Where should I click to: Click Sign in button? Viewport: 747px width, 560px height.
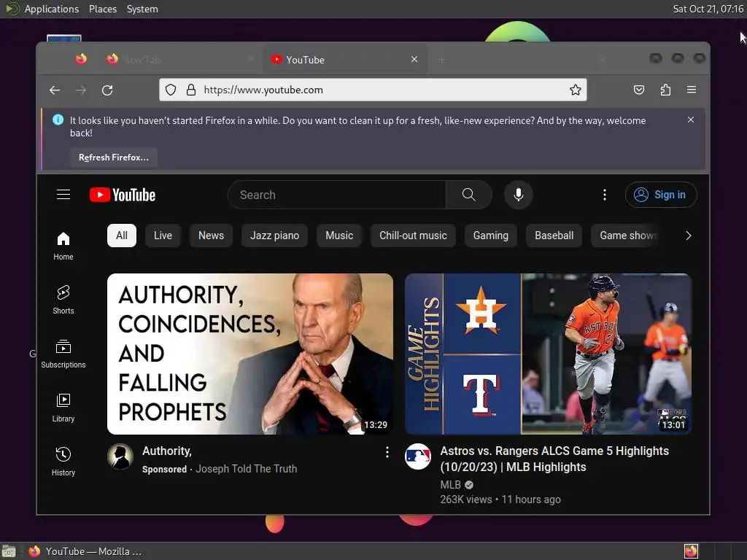coord(661,195)
